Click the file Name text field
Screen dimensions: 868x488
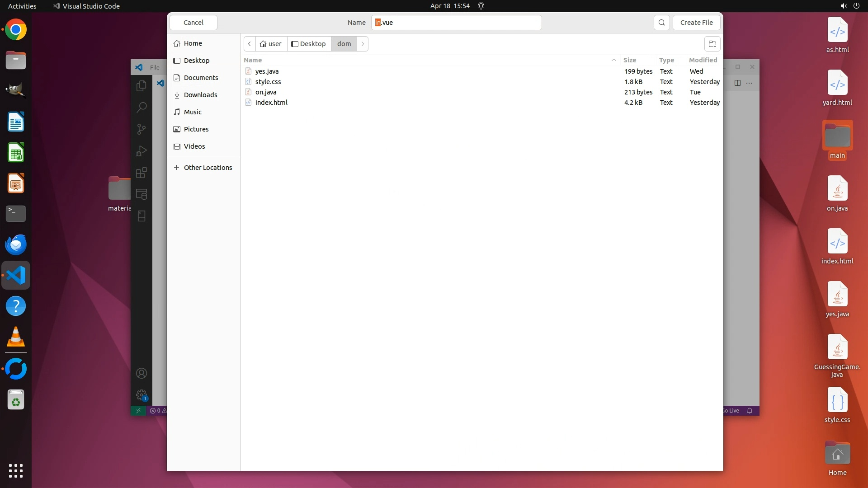point(457,23)
